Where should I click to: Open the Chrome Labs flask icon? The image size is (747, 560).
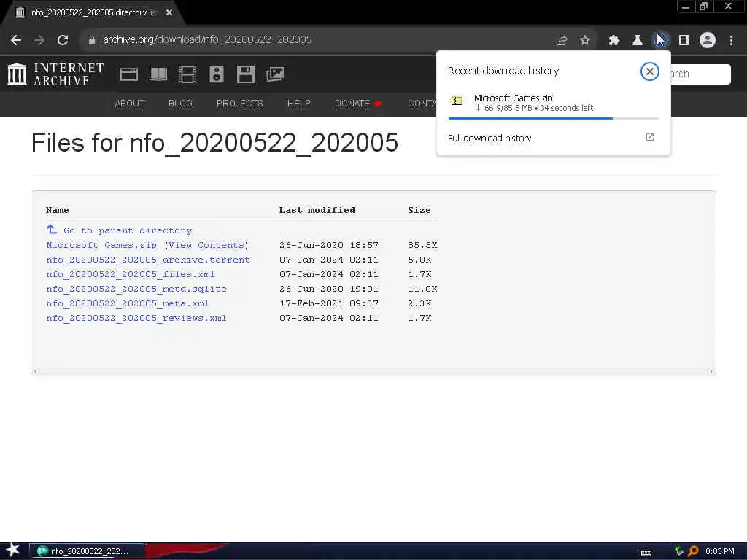(x=638, y=41)
